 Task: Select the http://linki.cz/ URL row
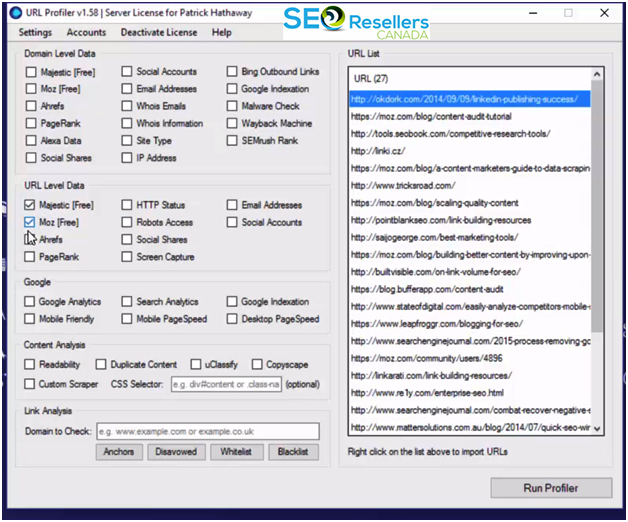[x=469, y=151]
